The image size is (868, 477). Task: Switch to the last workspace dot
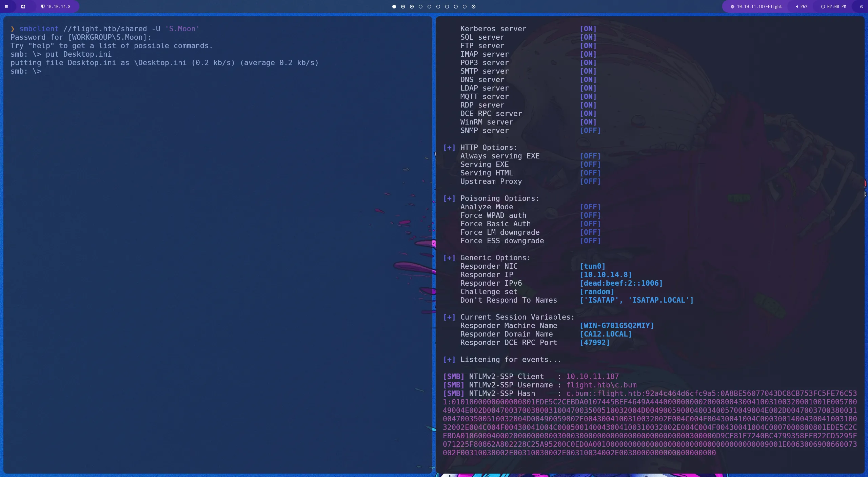click(x=473, y=6)
